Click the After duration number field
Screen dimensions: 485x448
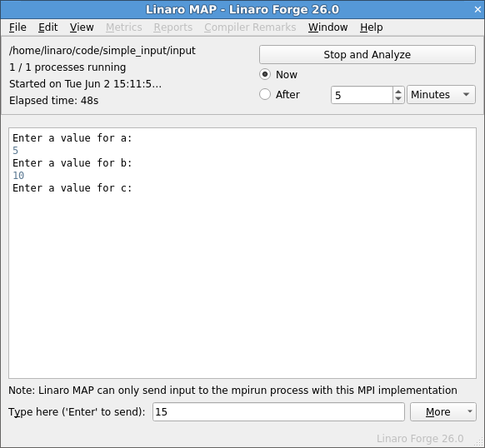(x=362, y=95)
